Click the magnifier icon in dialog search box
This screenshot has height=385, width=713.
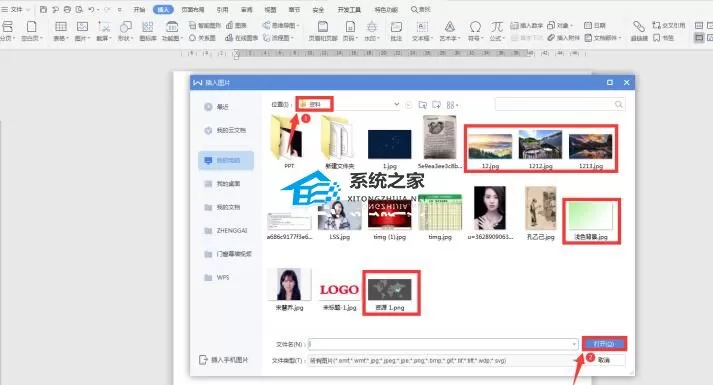click(x=618, y=105)
